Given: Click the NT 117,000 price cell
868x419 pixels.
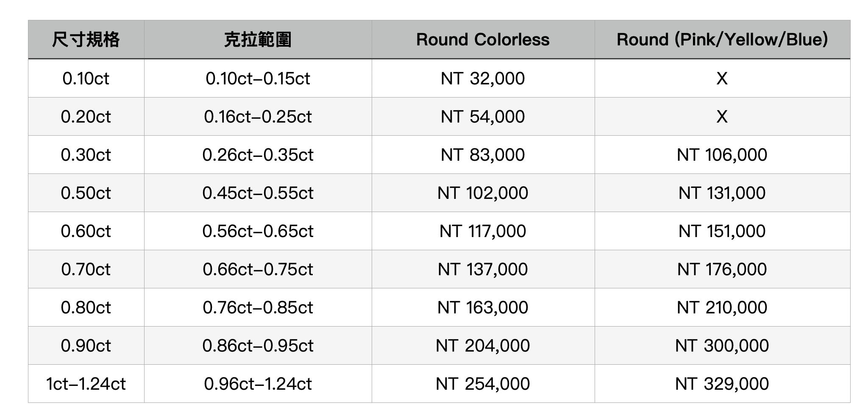Looking at the screenshot, I should point(483,231).
